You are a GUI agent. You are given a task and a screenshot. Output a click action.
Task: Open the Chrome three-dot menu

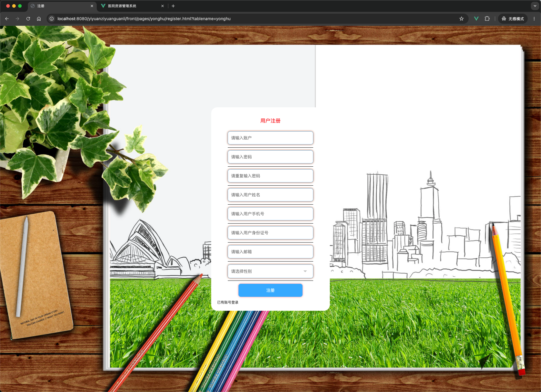click(x=534, y=19)
